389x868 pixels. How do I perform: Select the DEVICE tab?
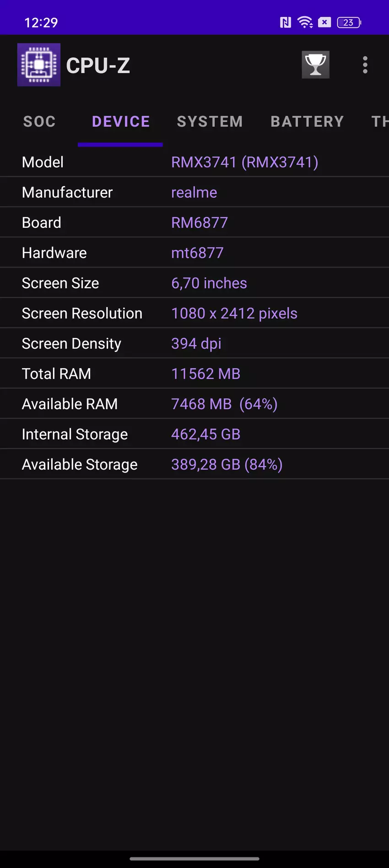[121, 122]
